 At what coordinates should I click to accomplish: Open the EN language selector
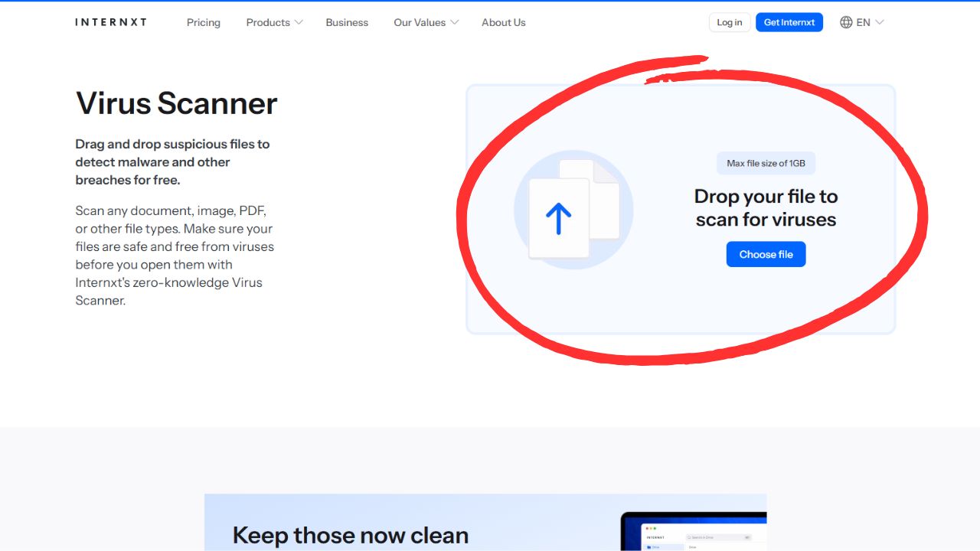(863, 22)
